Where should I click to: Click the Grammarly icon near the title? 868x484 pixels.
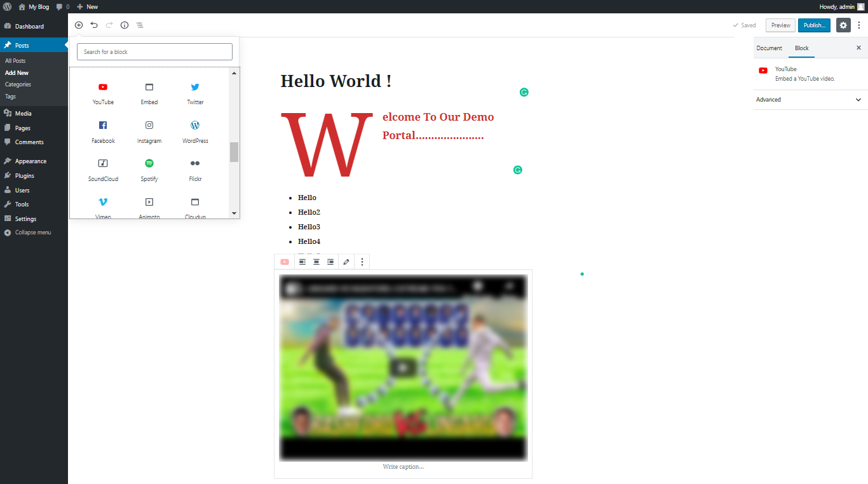coord(524,92)
